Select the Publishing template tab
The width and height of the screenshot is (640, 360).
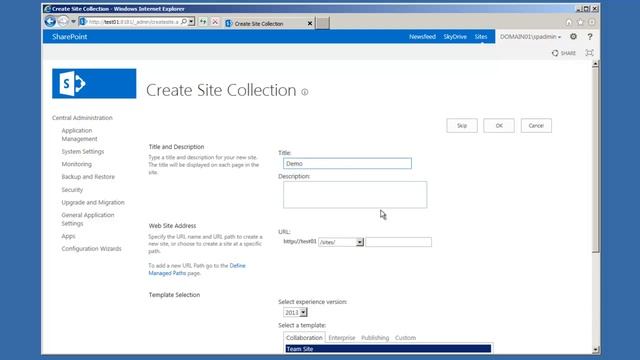[x=375, y=338]
